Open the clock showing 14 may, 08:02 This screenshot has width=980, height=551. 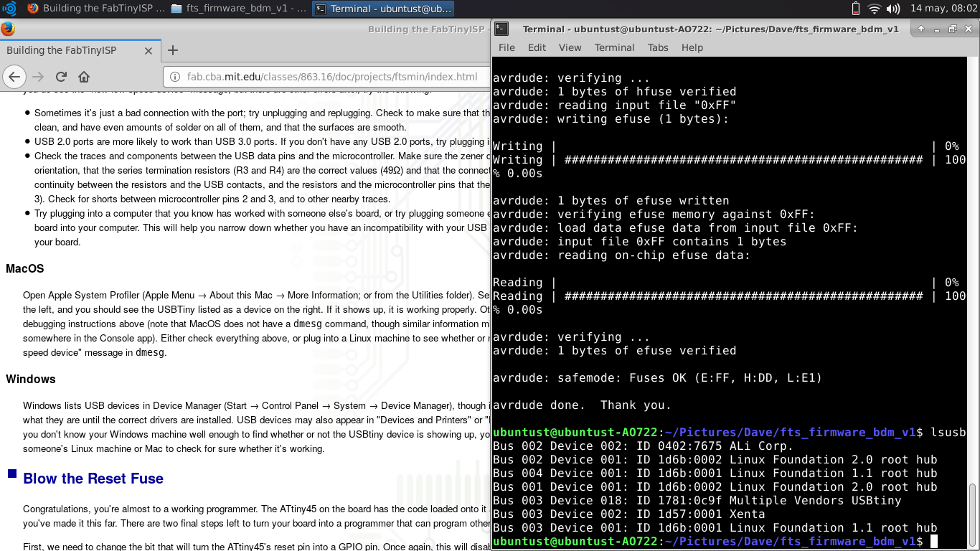coord(943,9)
